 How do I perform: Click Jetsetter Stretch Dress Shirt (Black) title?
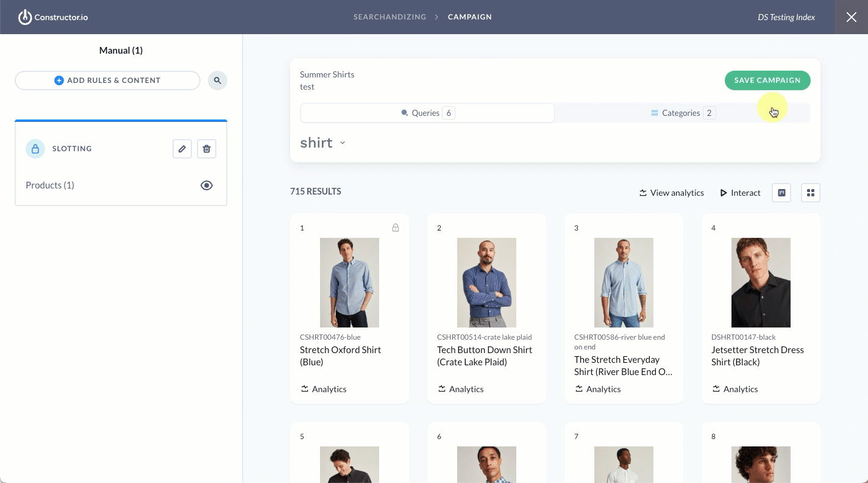point(758,356)
